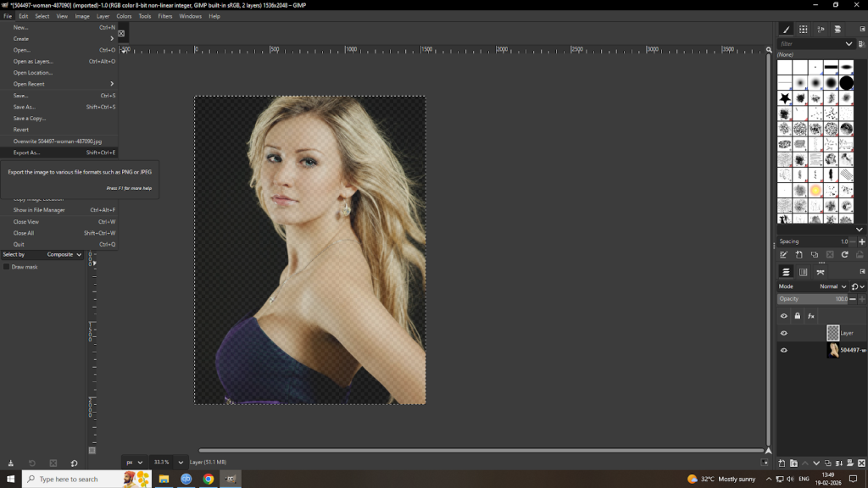Open the Paths tab icon
Viewport: 868px width, 488px height.
pyautogui.click(x=820, y=272)
